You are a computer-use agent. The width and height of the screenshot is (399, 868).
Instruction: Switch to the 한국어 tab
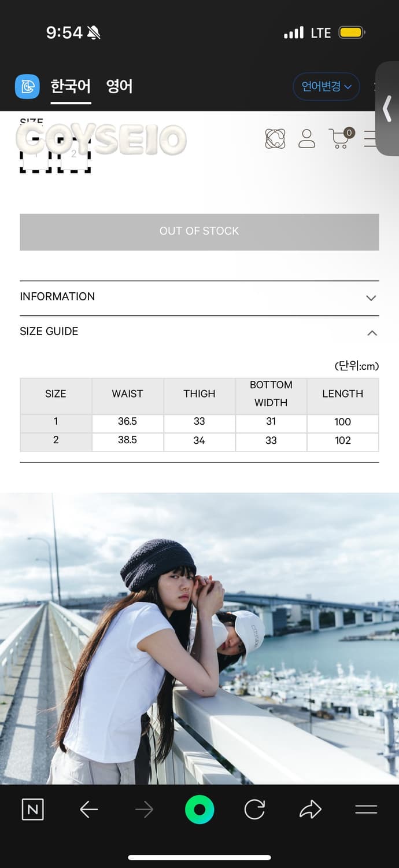tap(71, 87)
